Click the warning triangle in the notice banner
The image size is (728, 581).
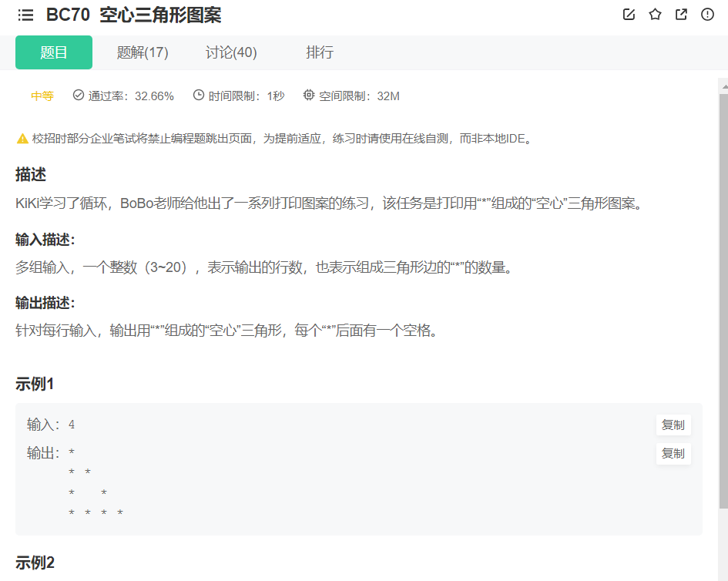tap(22, 139)
